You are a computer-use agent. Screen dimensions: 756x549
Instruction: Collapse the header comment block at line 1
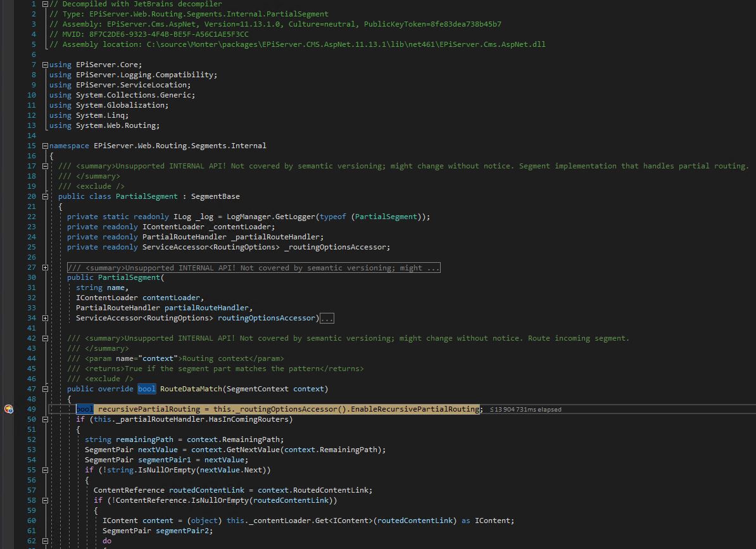click(46, 4)
